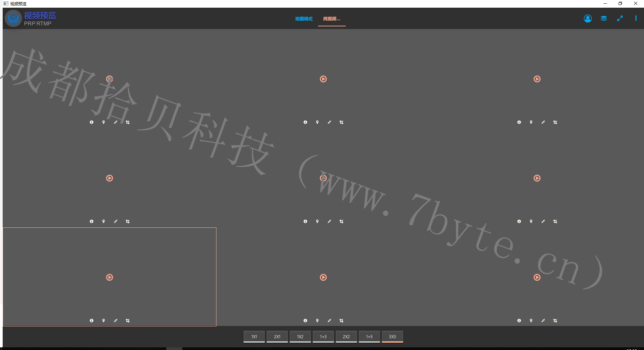The image size is (644, 350).
Task: Click crop icon in top-center cell
Action: (x=341, y=122)
